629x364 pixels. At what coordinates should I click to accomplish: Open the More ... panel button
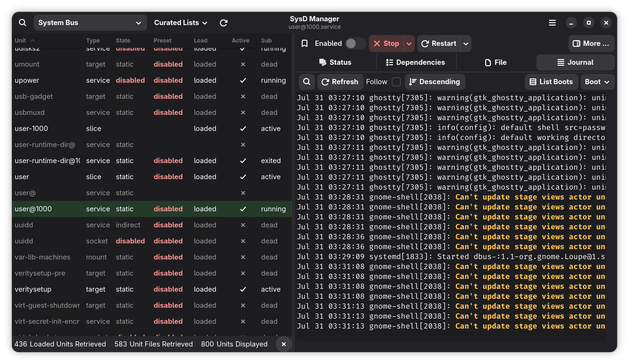pos(592,43)
